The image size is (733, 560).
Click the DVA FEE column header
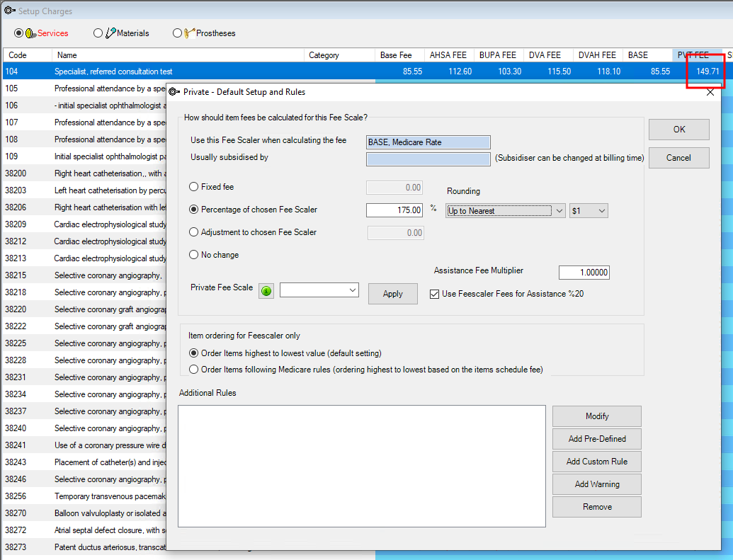548,55
